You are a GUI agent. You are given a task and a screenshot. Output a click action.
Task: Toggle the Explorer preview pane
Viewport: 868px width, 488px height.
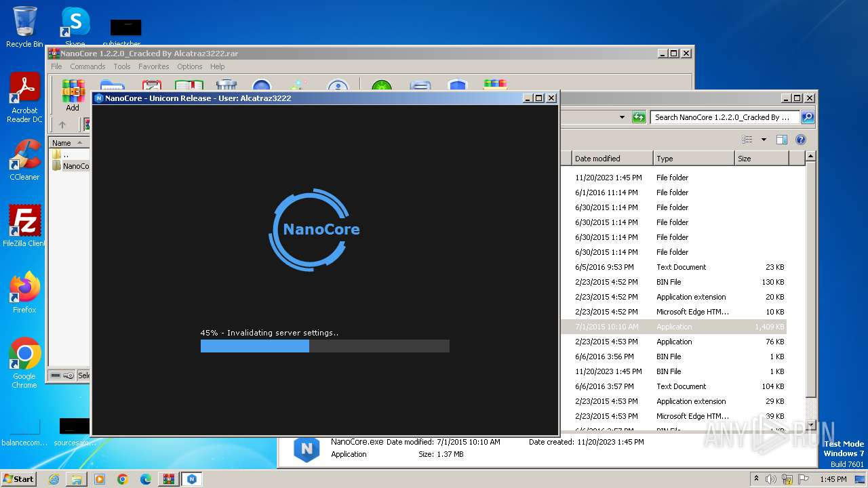(x=781, y=140)
